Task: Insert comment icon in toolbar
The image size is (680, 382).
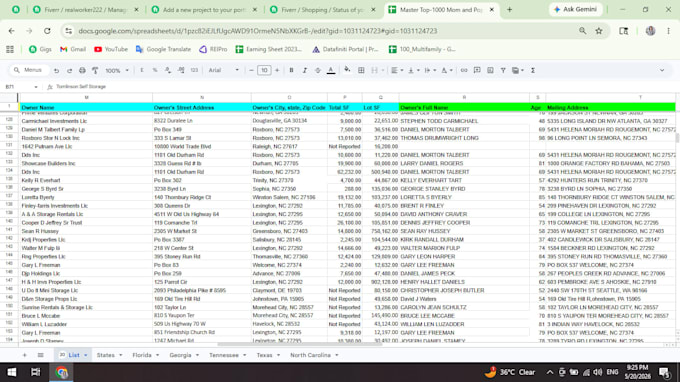Action: click(477, 70)
